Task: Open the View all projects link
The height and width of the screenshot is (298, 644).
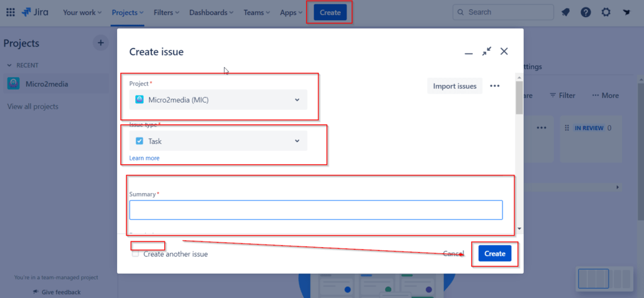Action: (x=33, y=106)
